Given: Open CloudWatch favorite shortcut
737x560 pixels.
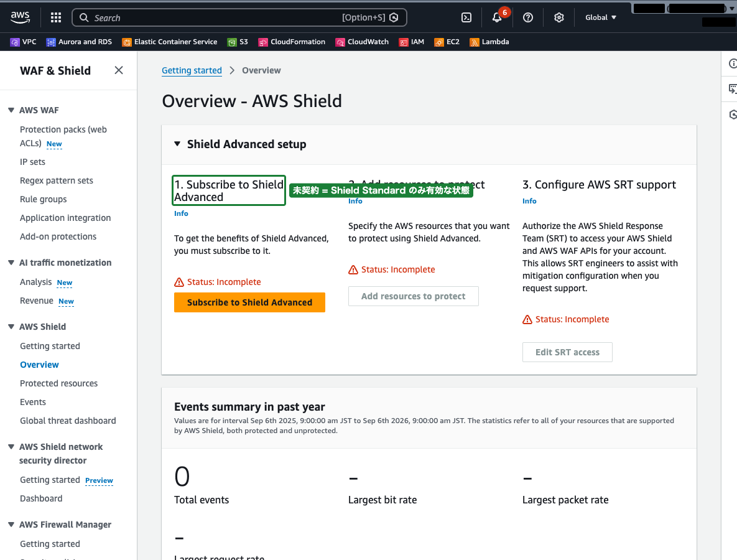Looking at the screenshot, I should point(362,42).
